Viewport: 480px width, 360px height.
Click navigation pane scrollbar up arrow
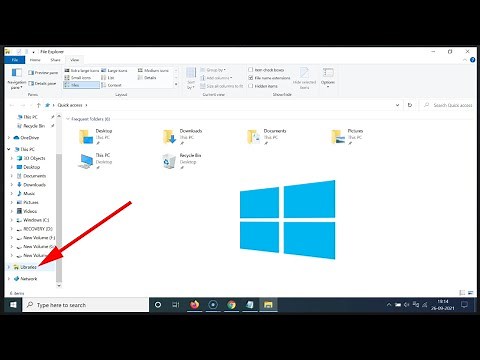coord(59,116)
